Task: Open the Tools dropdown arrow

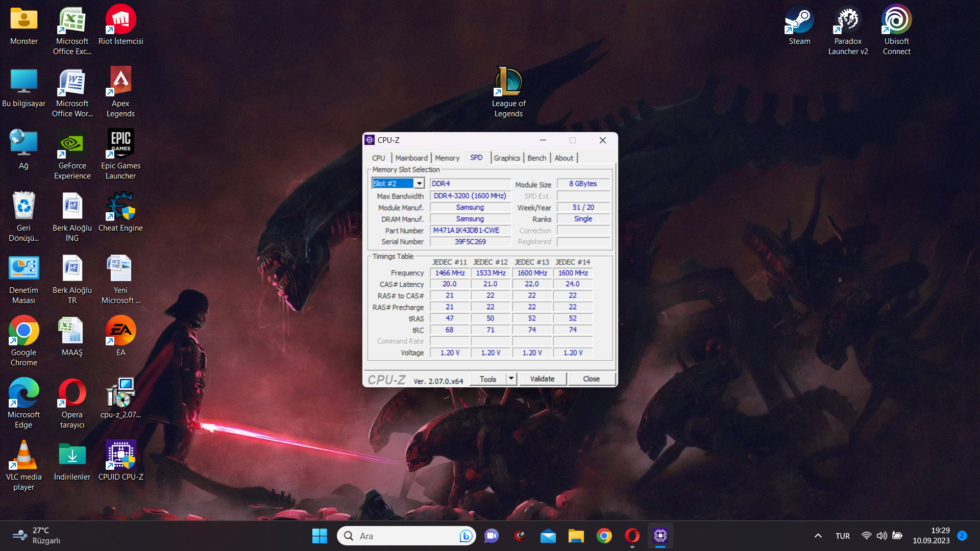Action: point(511,379)
